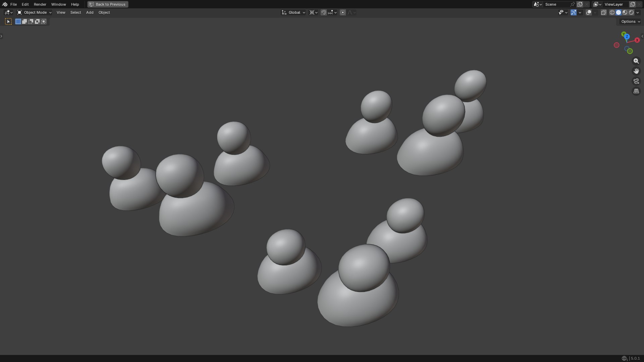Click the Back to Previous button

pos(108,4)
